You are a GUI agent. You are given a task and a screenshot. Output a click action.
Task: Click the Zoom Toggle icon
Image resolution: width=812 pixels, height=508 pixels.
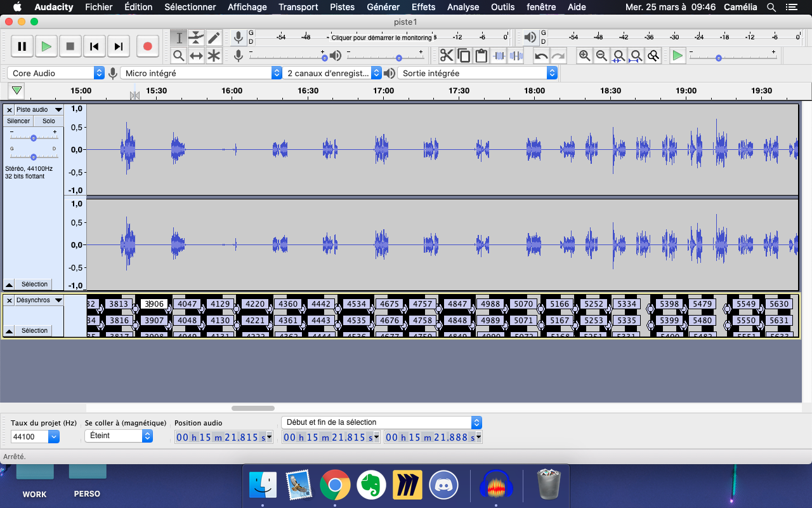(653, 56)
